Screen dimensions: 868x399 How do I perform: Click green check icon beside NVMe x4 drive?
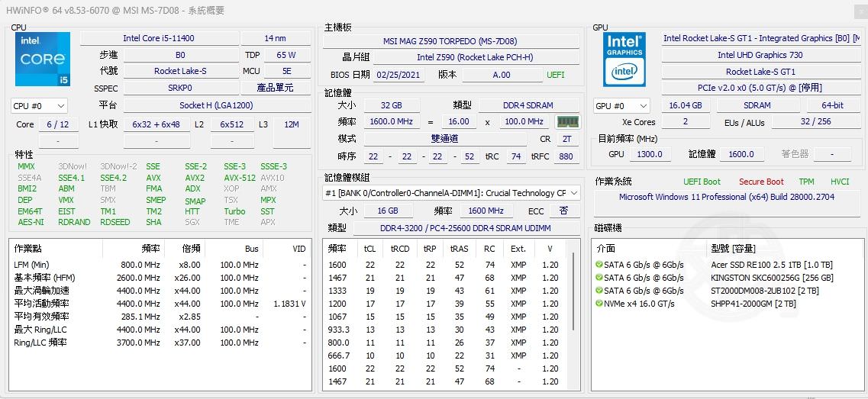[x=599, y=304]
